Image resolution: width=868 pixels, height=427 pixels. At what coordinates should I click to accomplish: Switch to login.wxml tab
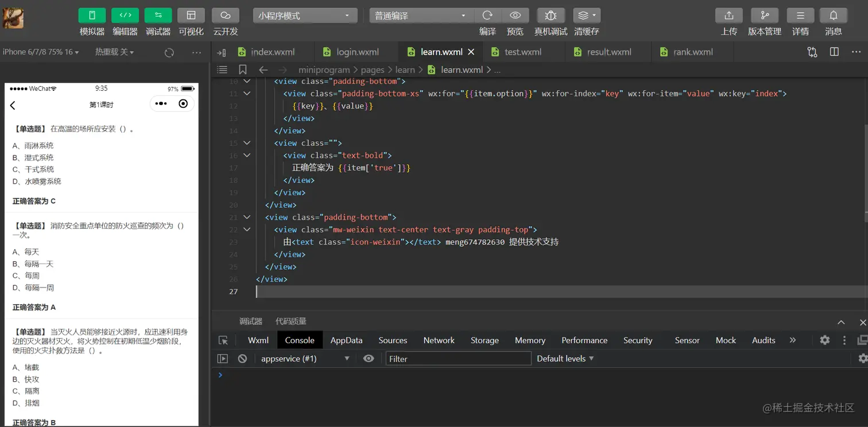(358, 52)
